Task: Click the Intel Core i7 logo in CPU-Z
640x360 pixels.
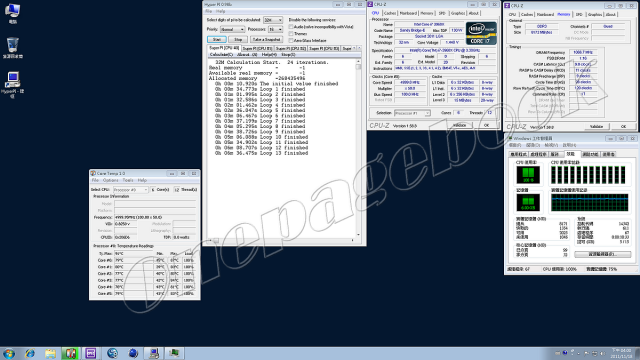Action: point(482,33)
